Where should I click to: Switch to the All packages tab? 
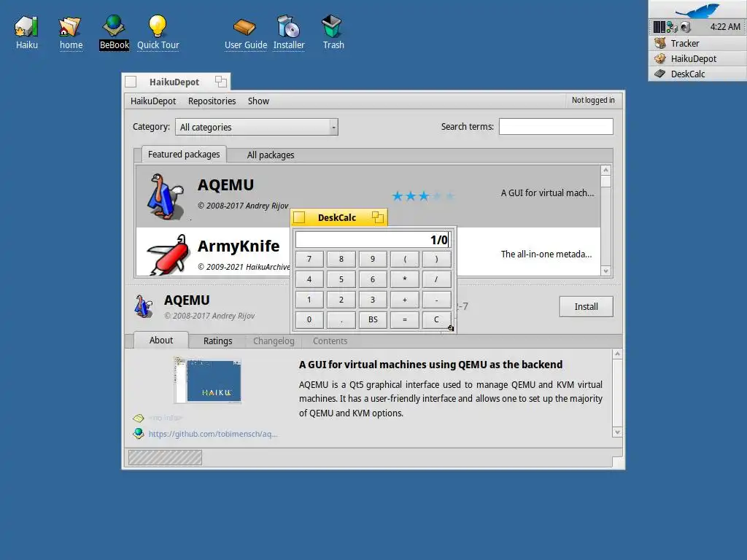(x=271, y=155)
